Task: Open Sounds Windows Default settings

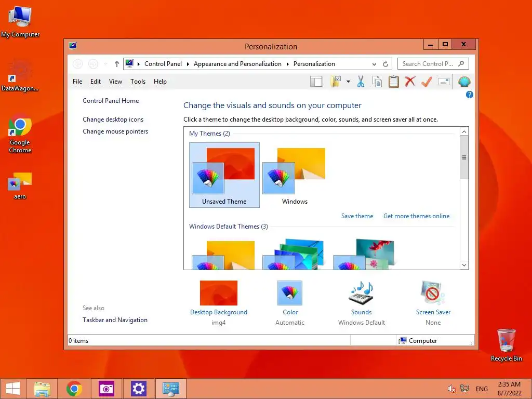Action: coord(362,302)
